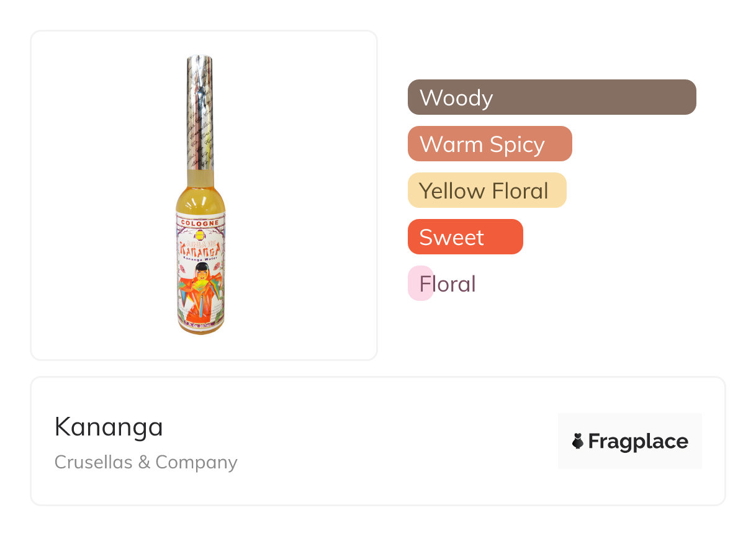Click the Fragplace logo icon
This screenshot has height=536, width=756.
(x=578, y=442)
